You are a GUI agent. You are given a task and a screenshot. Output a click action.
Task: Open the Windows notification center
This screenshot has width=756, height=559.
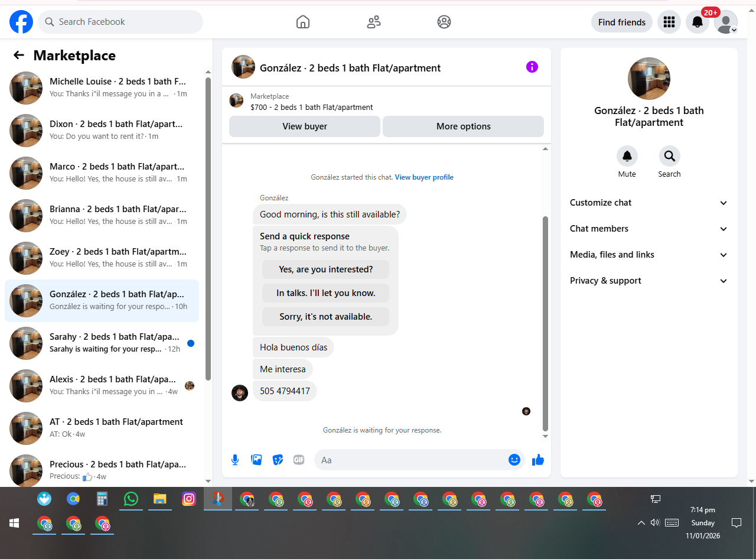click(737, 522)
